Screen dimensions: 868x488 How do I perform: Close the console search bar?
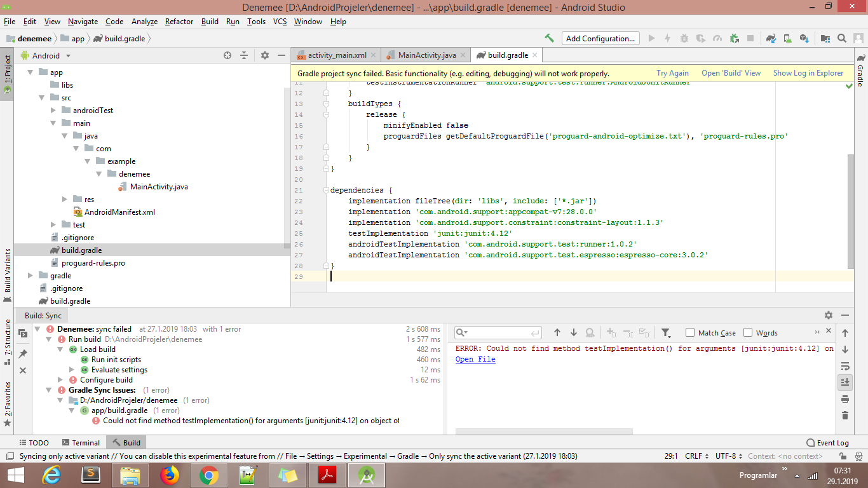point(829,331)
